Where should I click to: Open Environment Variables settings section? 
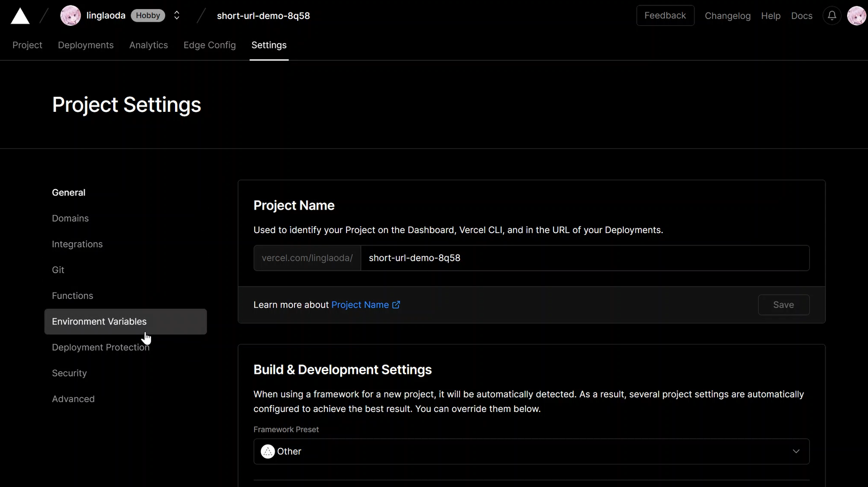coord(125,322)
